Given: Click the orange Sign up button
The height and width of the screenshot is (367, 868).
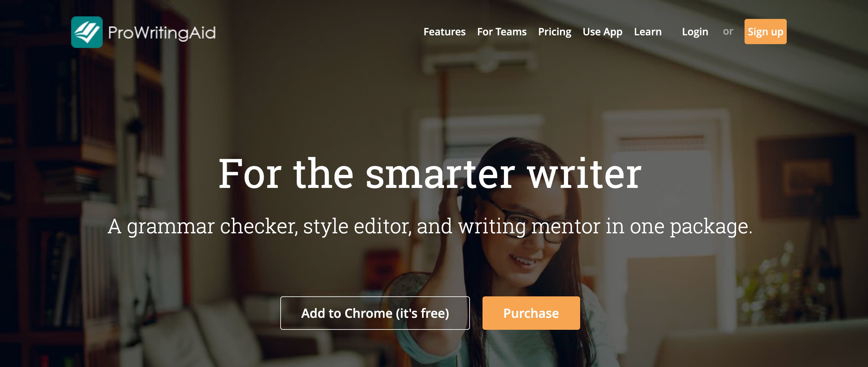Looking at the screenshot, I should pyautogui.click(x=765, y=31).
